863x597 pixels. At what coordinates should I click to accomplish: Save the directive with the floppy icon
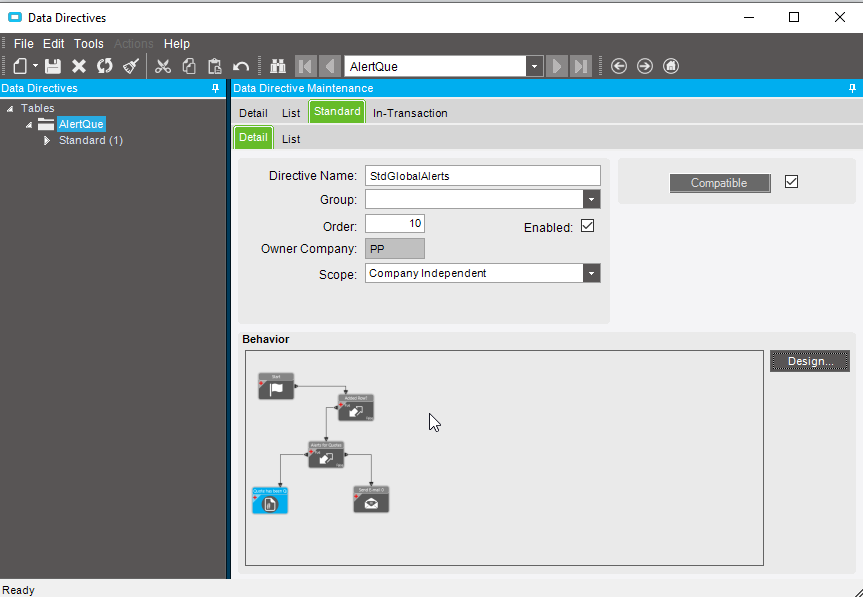pos(53,67)
